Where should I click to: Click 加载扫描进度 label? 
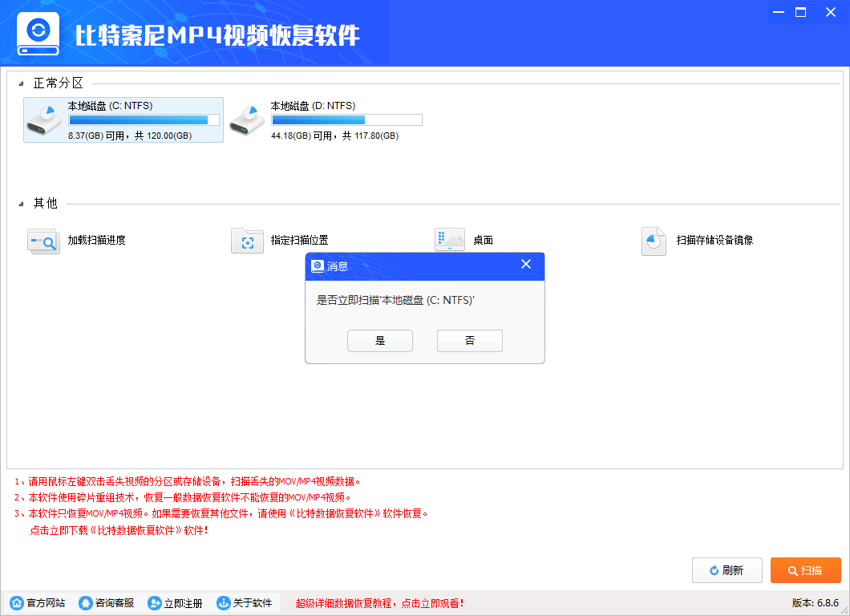pyautogui.click(x=96, y=240)
